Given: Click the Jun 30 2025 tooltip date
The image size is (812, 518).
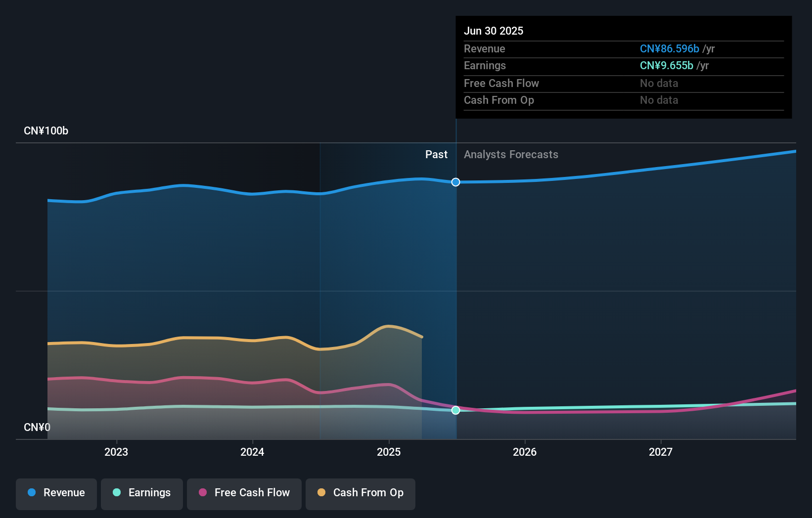Looking at the screenshot, I should (494, 31).
